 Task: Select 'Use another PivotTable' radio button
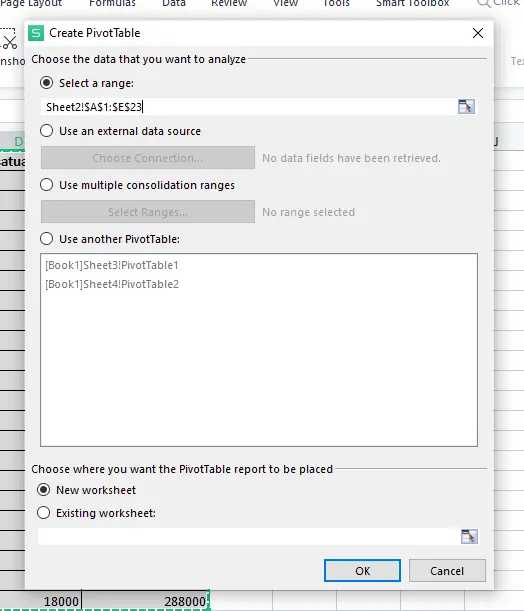point(46,238)
